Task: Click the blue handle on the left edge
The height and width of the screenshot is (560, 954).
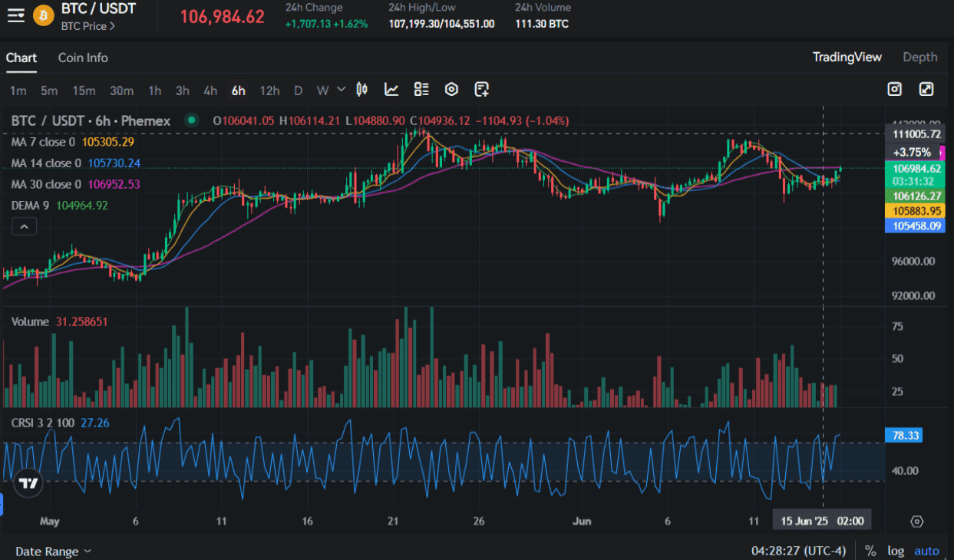Action: coord(2,504)
